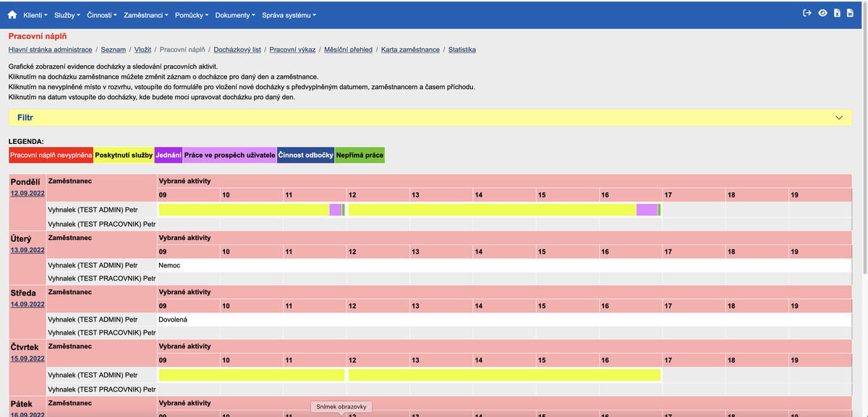Follow the Hlavní stránka administrace link
The height and width of the screenshot is (417, 868).
(50, 49)
